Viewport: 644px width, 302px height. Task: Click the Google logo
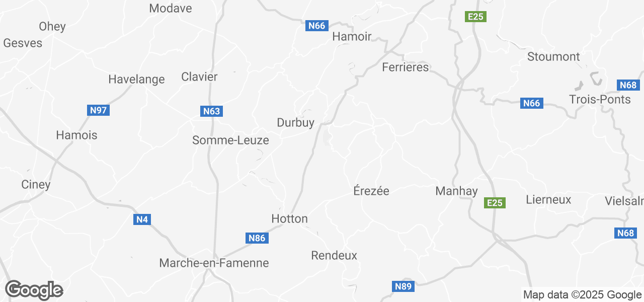click(34, 290)
